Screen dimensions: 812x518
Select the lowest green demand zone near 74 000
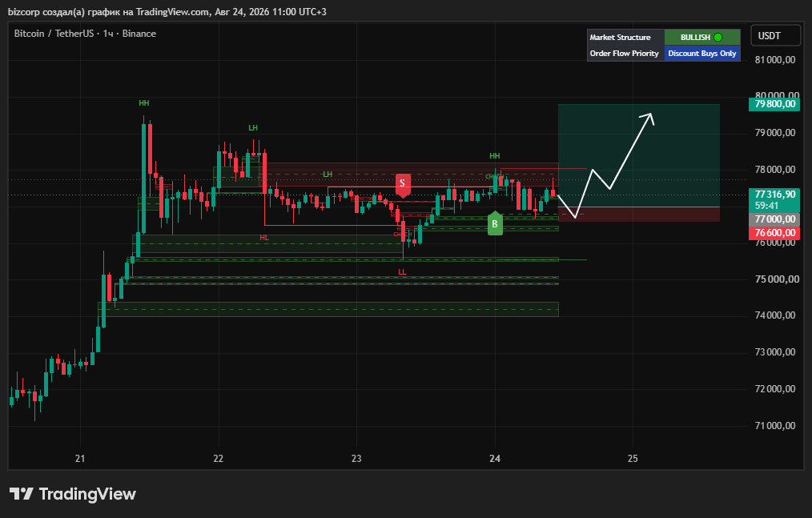328,309
